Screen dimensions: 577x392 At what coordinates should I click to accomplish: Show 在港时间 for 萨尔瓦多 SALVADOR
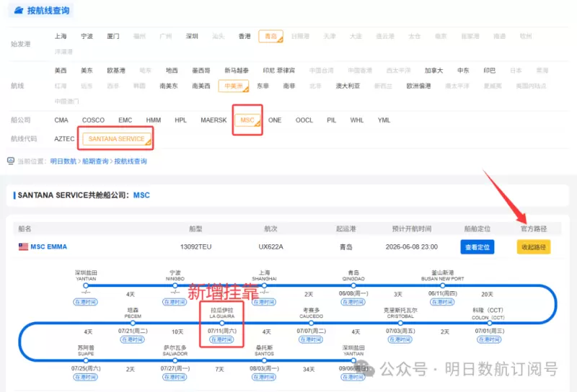click(175, 377)
